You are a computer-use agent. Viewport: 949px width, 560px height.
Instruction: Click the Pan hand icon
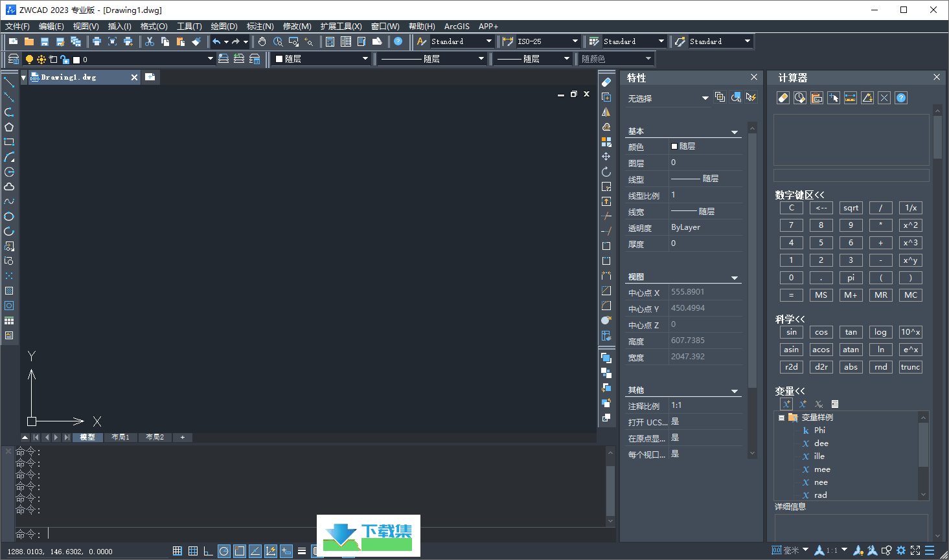click(262, 41)
